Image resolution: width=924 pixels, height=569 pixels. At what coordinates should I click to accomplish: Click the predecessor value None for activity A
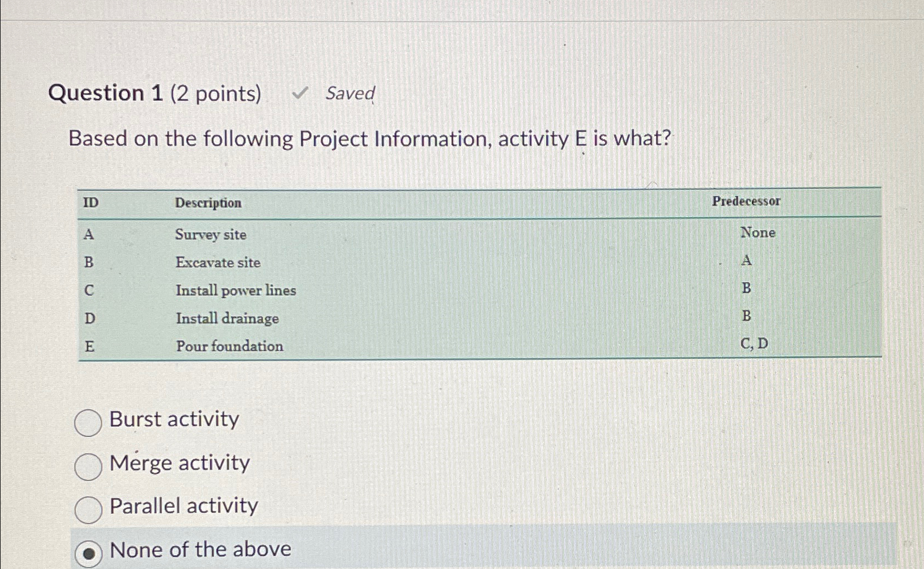tap(758, 232)
